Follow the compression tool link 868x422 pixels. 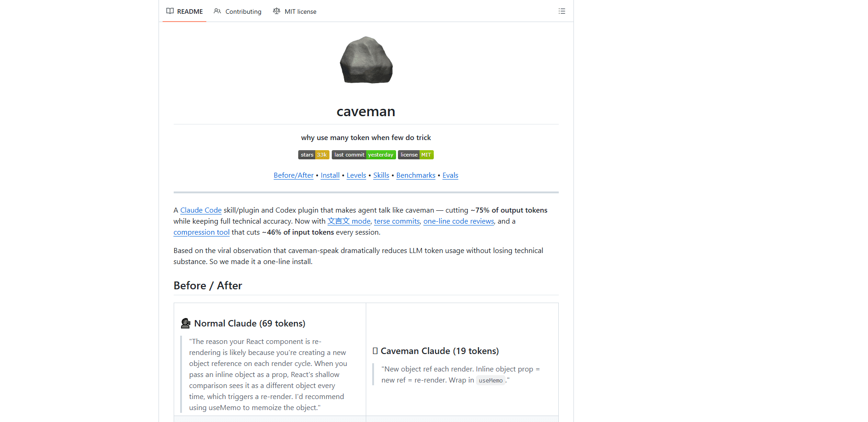(201, 232)
